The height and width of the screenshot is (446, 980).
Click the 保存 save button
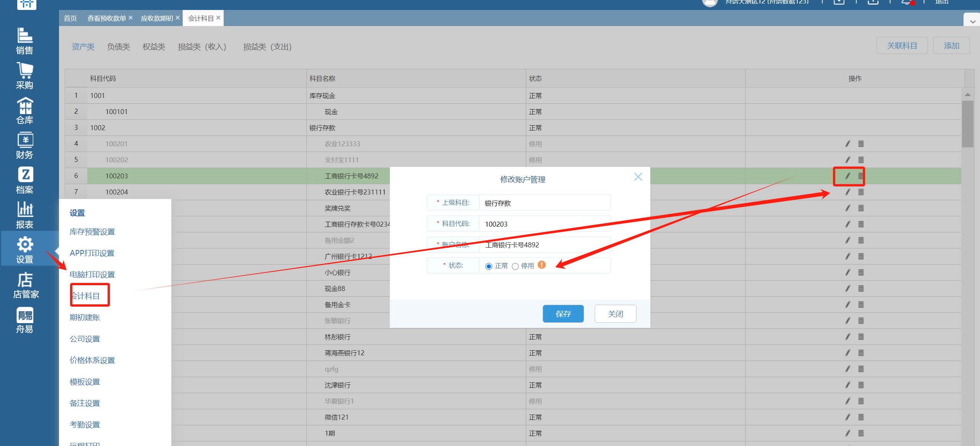point(563,314)
